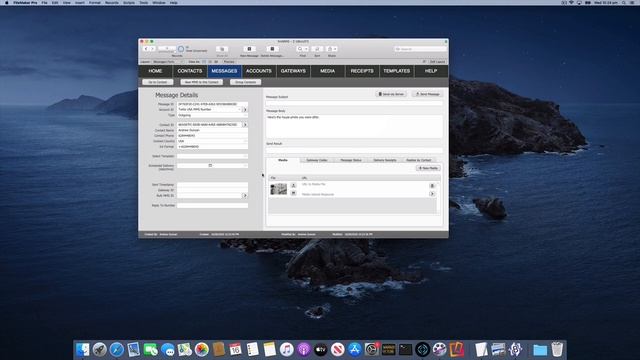This screenshot has width=640, height=360.
Task: Click the Share toolbar icon
Action: point(330,49)
